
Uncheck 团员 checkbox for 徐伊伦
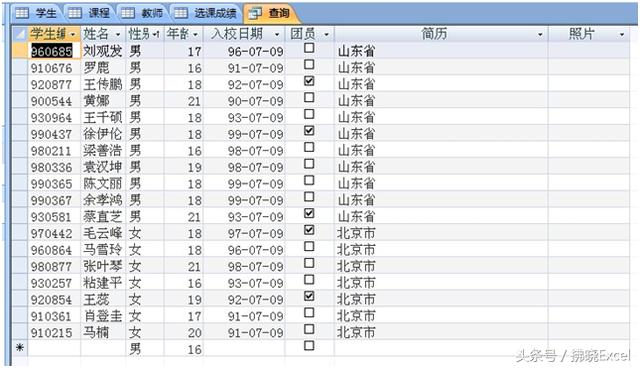tap(309, 131)
